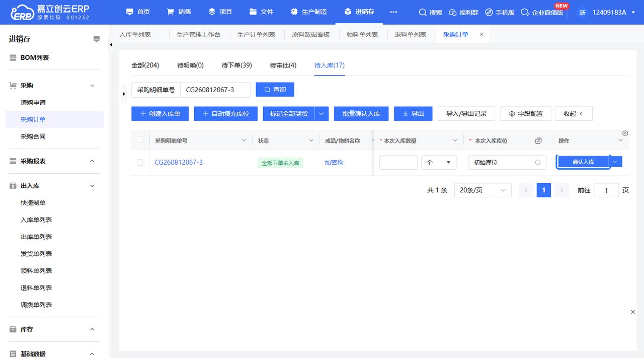Open account dropdown 12409183A
The image size is (644, 358).
(x=614, y=12)
